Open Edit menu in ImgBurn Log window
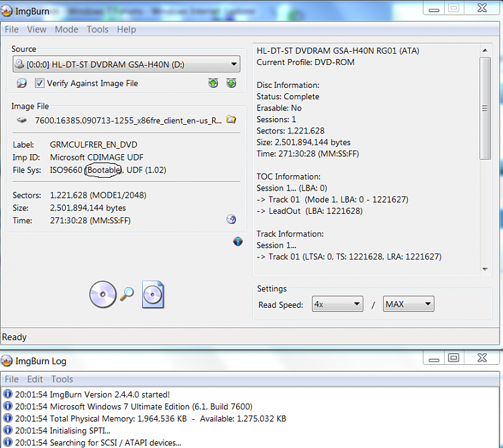The width and height of the screenshot is (503, 448). click(35, 380)
